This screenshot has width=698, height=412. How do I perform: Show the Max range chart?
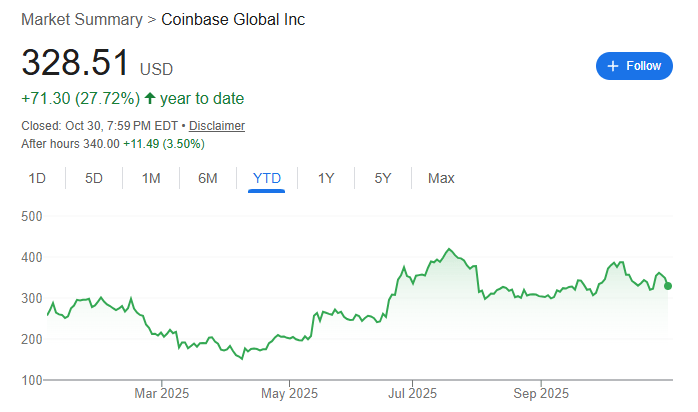[441, 178]
